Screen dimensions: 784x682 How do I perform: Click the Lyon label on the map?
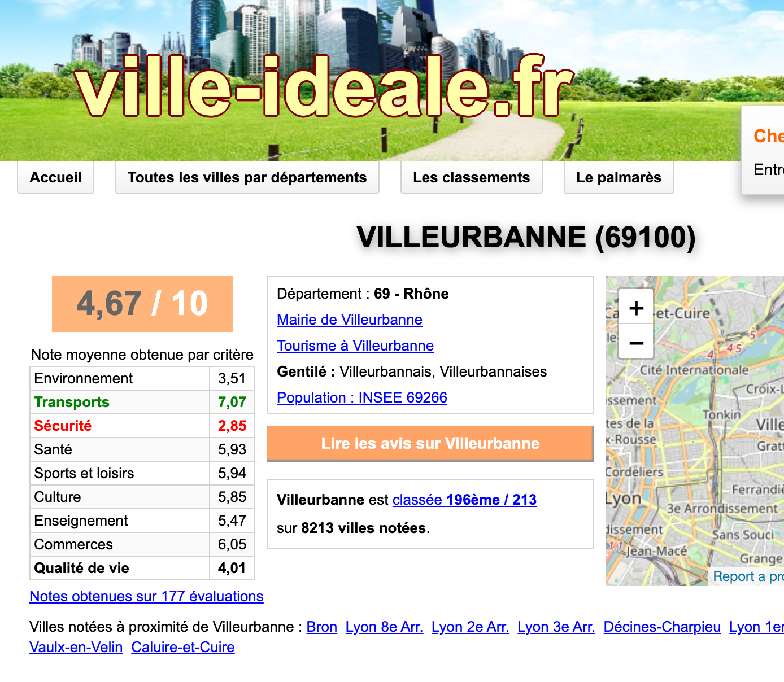click(624, 499)
